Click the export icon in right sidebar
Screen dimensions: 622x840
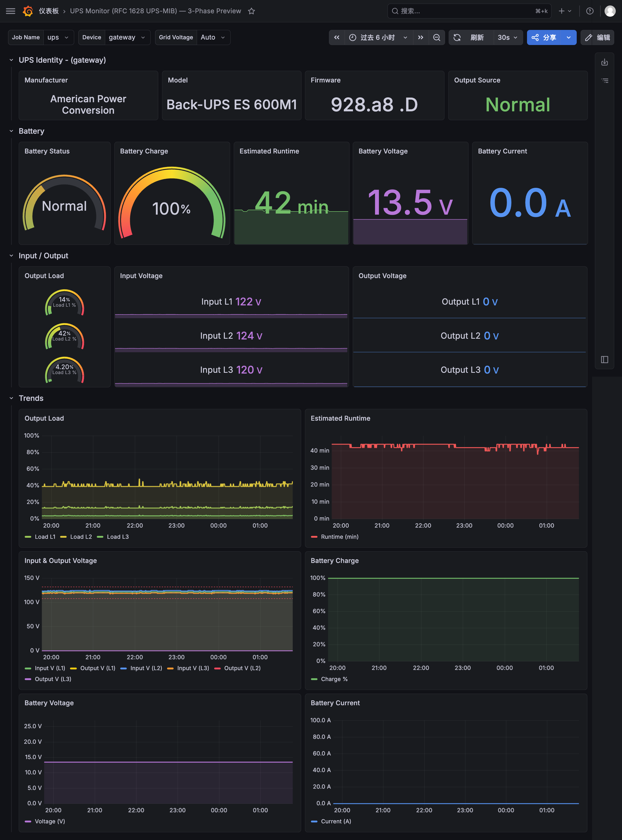605,62
